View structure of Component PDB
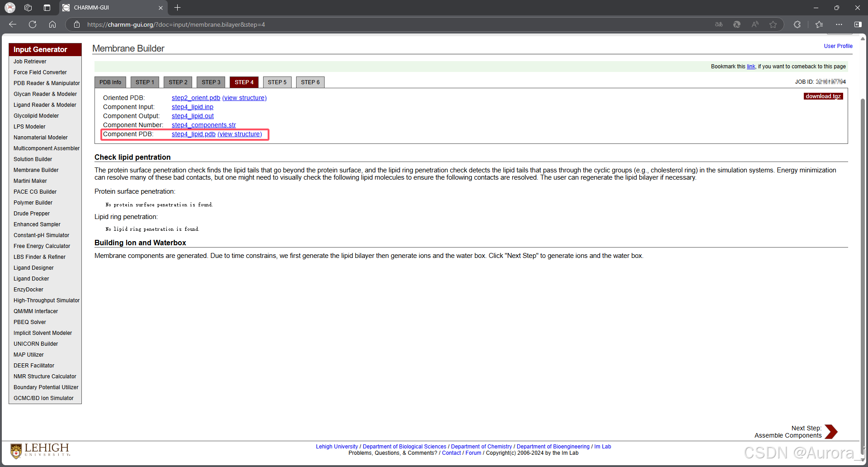This screenshot has height=467, width=868. (x=240, y=134)
